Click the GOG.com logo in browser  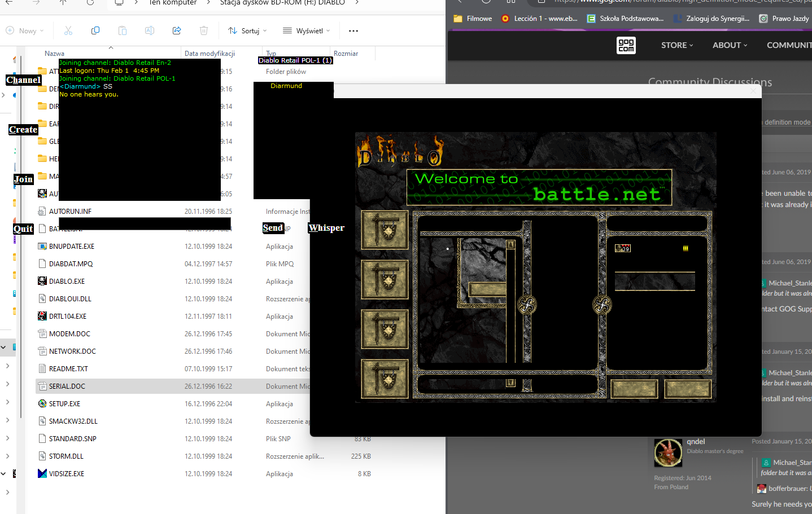[626, 45]
